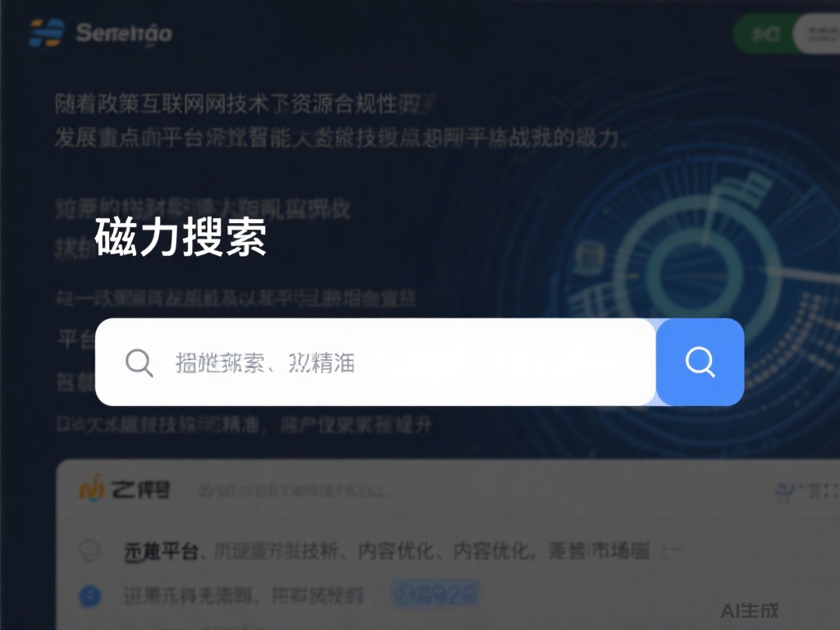Click the intro line starting 随着政策互联网
Viewport: 840px width, 630px height.
click(244, 103)
